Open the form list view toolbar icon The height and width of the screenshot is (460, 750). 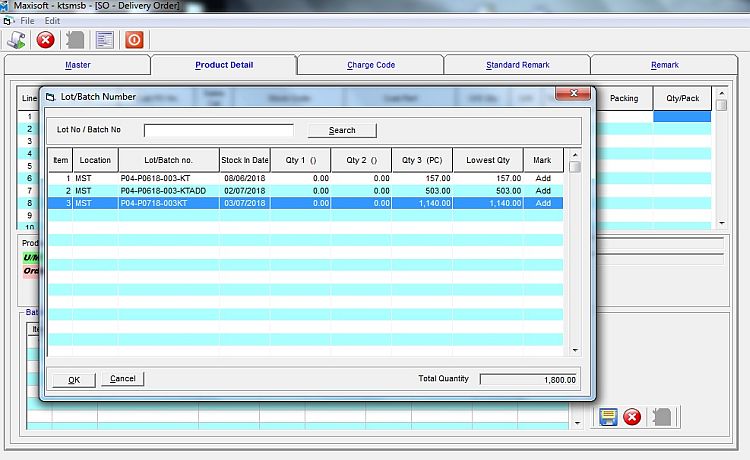coord(104,40)
